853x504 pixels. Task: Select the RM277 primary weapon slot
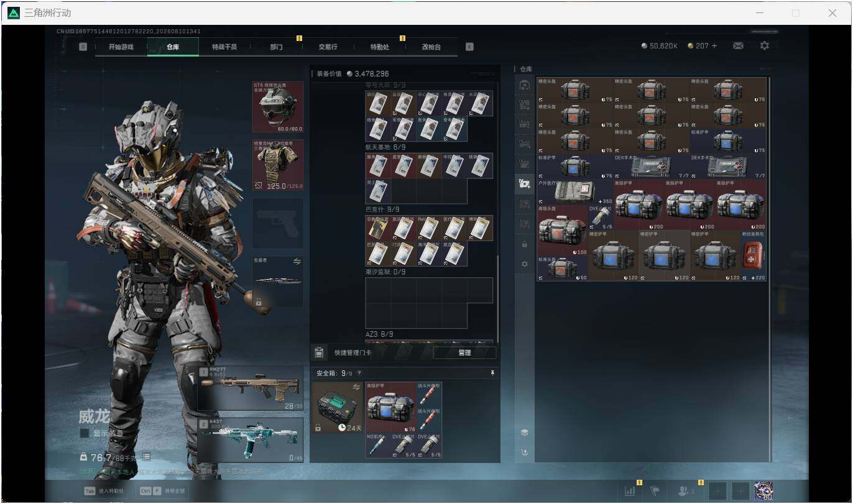(251, 388)
